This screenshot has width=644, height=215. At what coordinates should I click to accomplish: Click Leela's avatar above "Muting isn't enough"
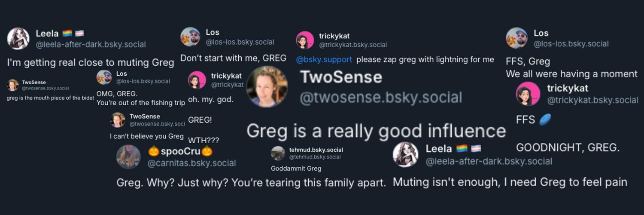coord(405,154)
